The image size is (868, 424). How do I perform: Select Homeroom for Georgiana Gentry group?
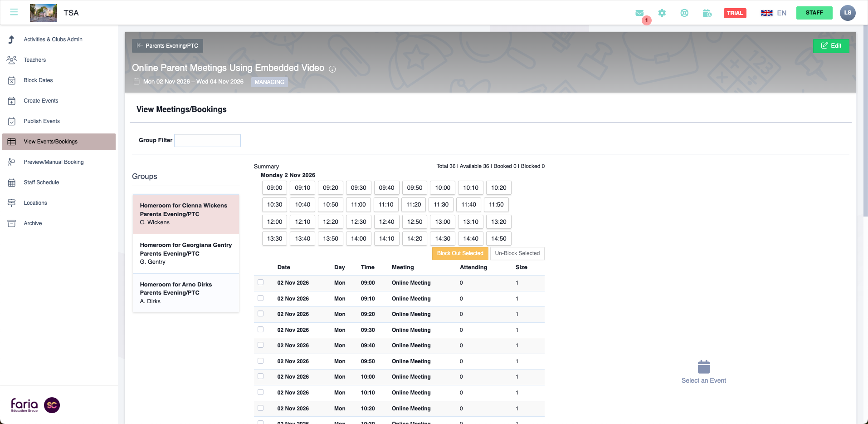[x=186, y=253]
